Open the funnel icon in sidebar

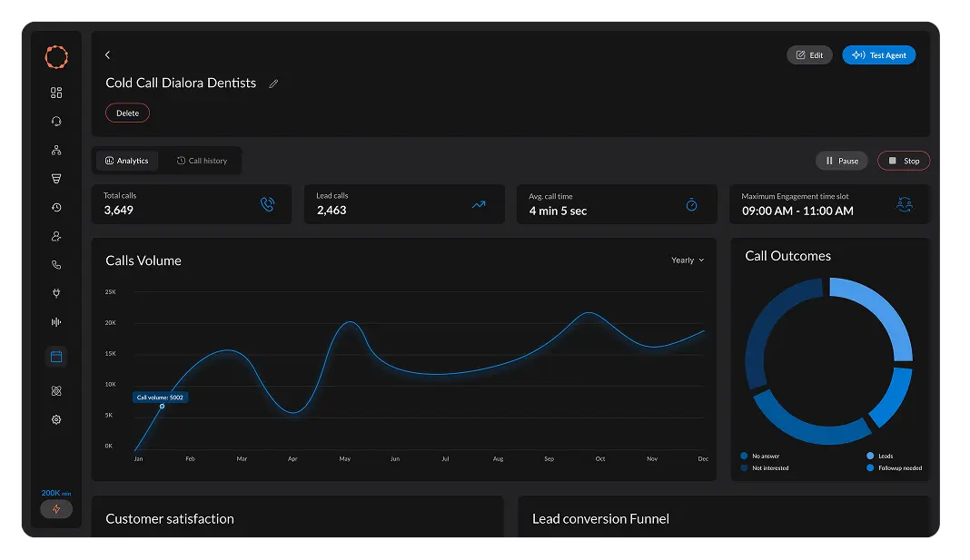[56, 180]
